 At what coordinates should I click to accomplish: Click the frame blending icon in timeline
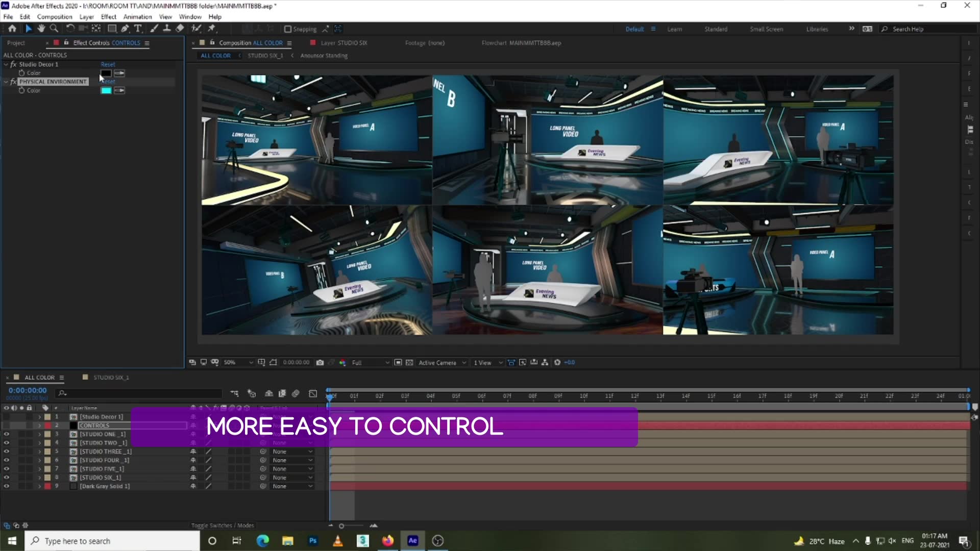[282, 393]
